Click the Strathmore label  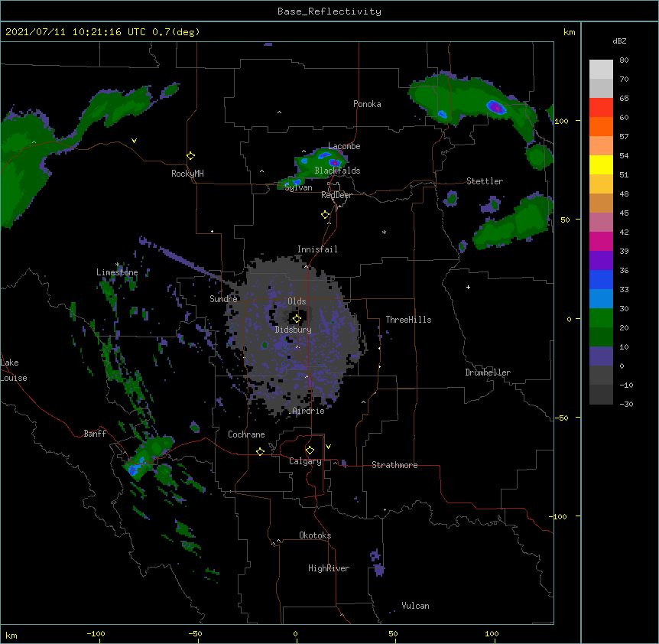pyautogui.click(x=394, y=465)
